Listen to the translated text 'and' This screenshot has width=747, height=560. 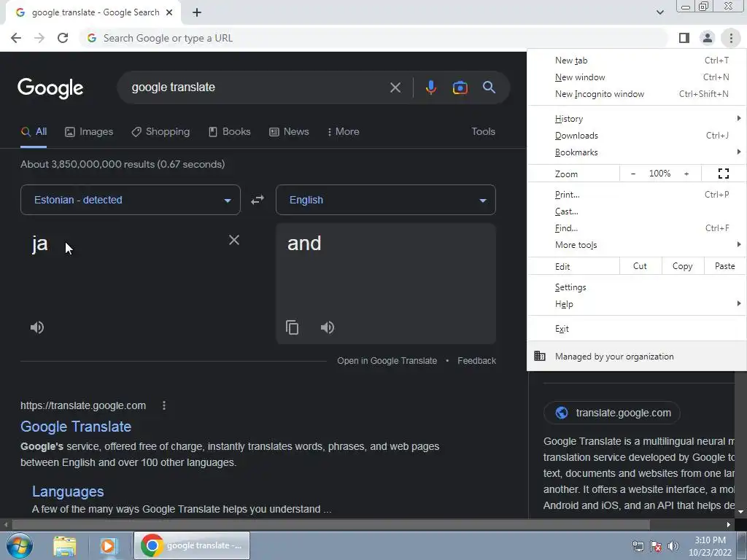pyautogui.click(x=328, y=327)
